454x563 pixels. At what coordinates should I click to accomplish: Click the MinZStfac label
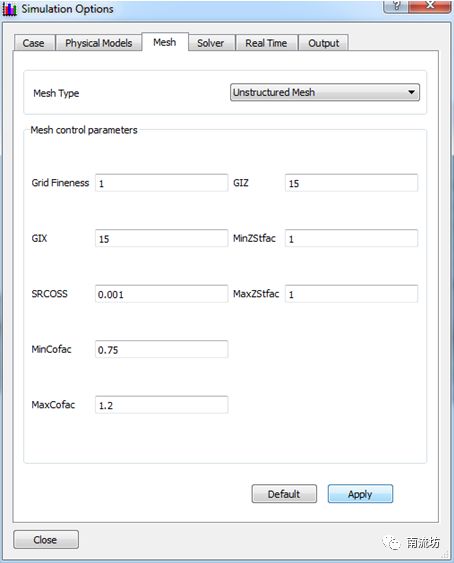pos(254,238)
